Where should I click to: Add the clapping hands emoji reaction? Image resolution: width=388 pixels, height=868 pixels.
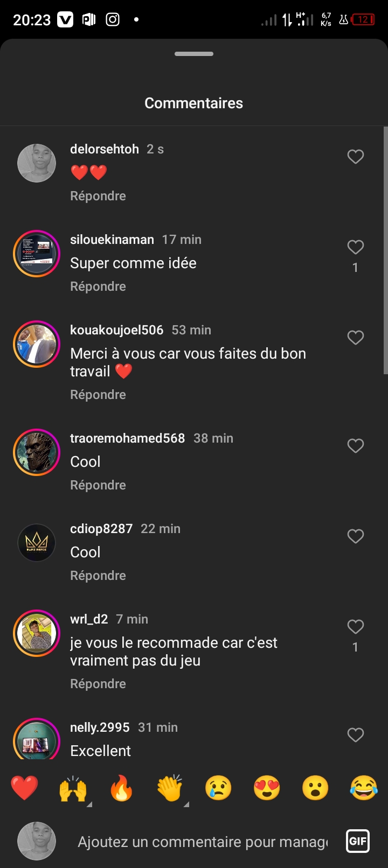tap(170, 788)
